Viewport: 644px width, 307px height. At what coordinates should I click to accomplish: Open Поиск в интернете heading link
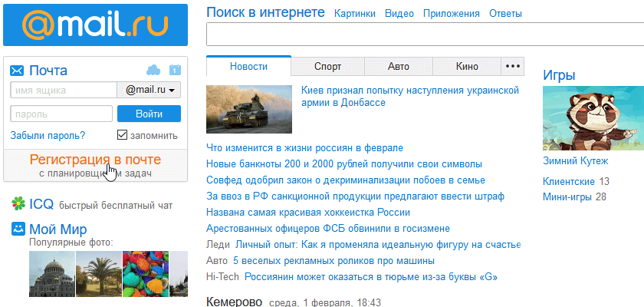(265, 12)
